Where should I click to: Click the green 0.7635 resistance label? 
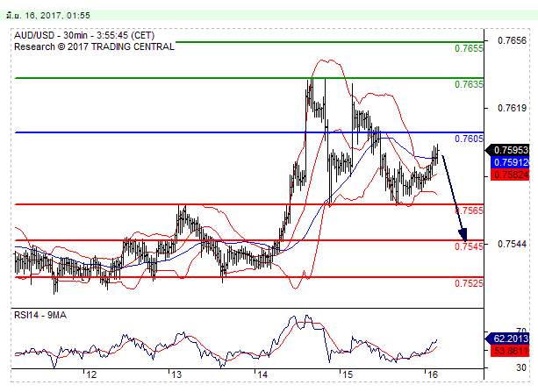click(x=469, y=84)
